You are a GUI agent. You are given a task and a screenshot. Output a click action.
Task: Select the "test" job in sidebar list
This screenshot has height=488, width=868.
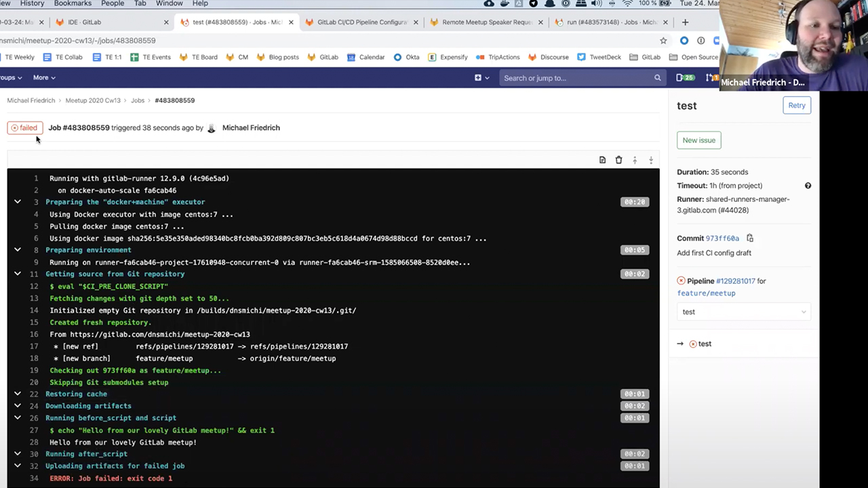point(705,344)
